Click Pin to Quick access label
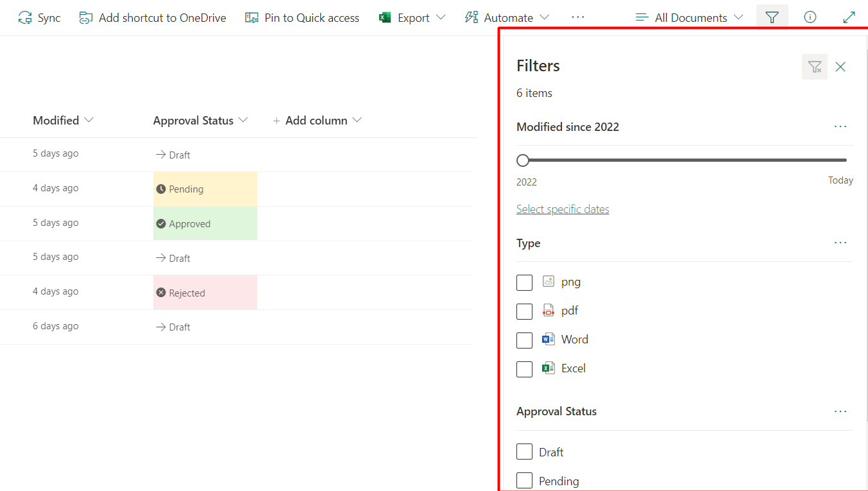The image size is (868, 491). pos(312,18)
